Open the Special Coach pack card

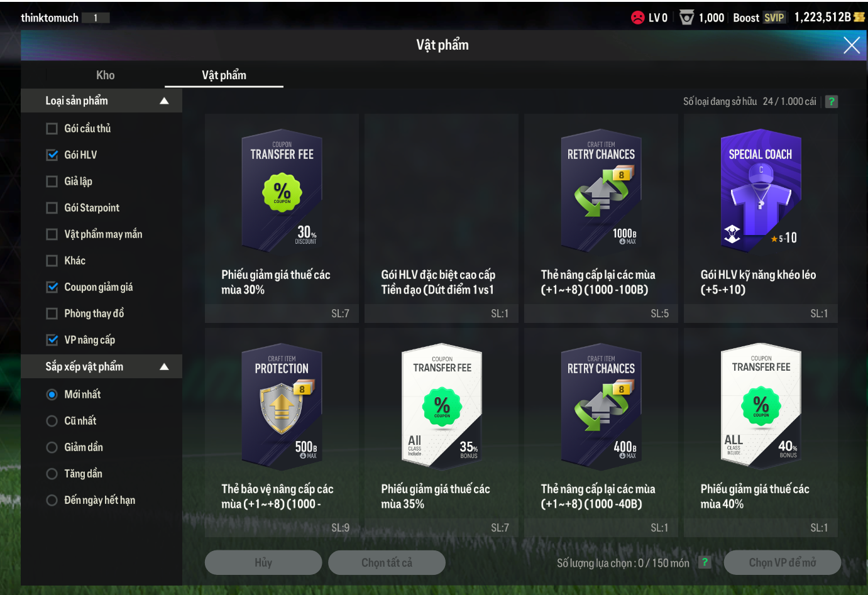click(x=761, y=218)
